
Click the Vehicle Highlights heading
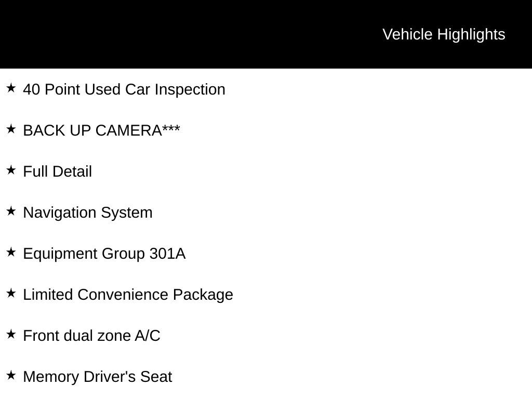tap(444, 34)
